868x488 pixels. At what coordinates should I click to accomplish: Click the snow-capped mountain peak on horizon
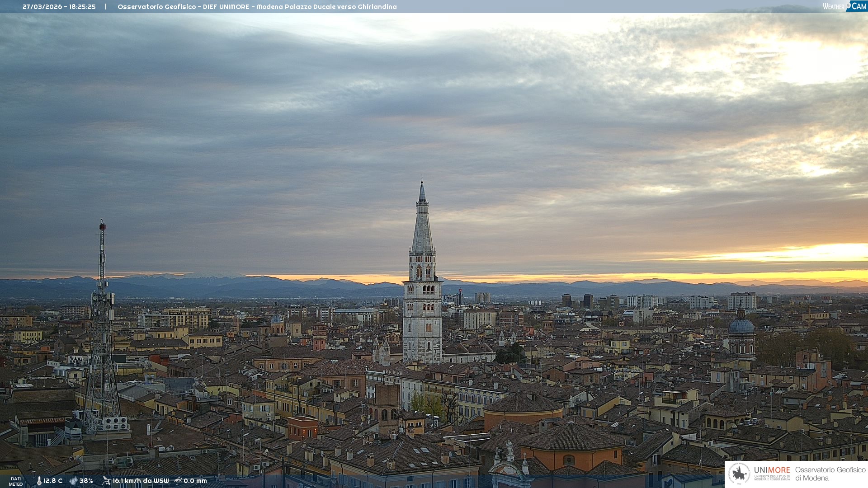[212, 274]
